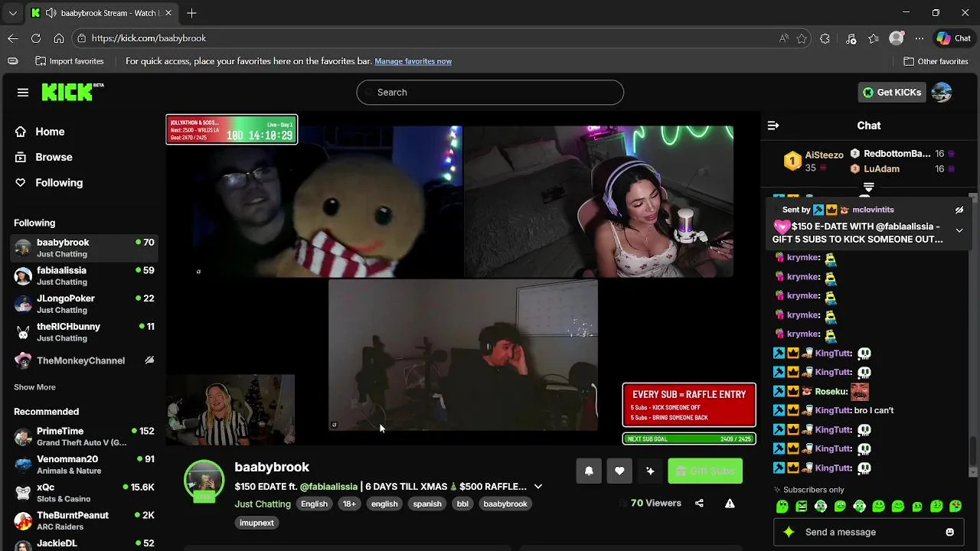Select the angry square green emote
The width and height of the screenshot is (980, 551).
click(801, 507)
